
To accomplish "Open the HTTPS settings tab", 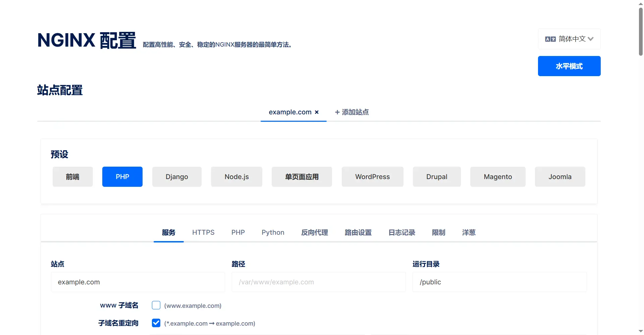I will point(203,232).
